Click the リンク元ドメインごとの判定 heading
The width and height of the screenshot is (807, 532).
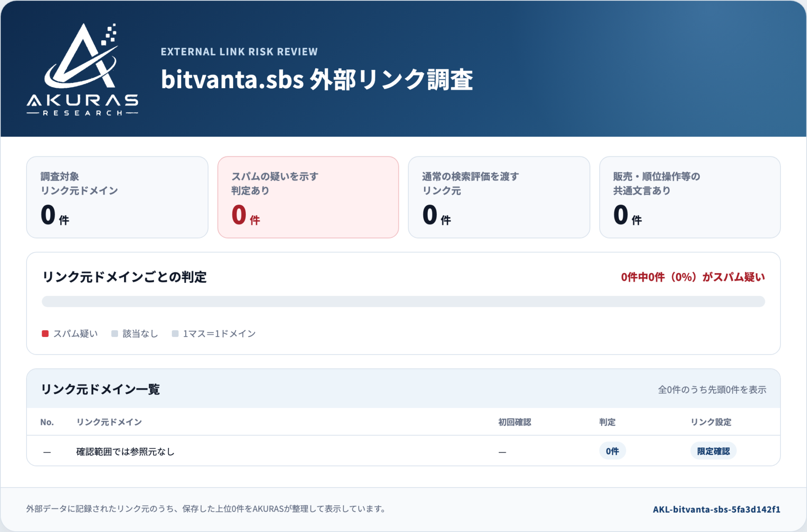124,277
